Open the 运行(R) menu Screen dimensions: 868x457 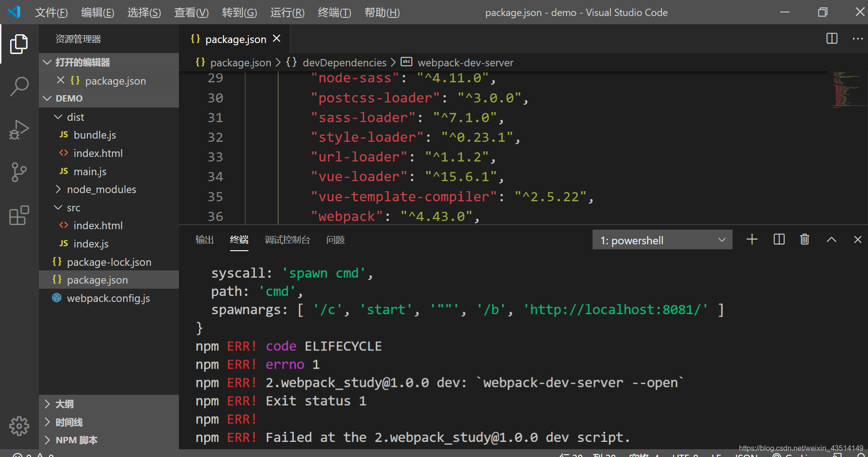click(x=287, y=12)
